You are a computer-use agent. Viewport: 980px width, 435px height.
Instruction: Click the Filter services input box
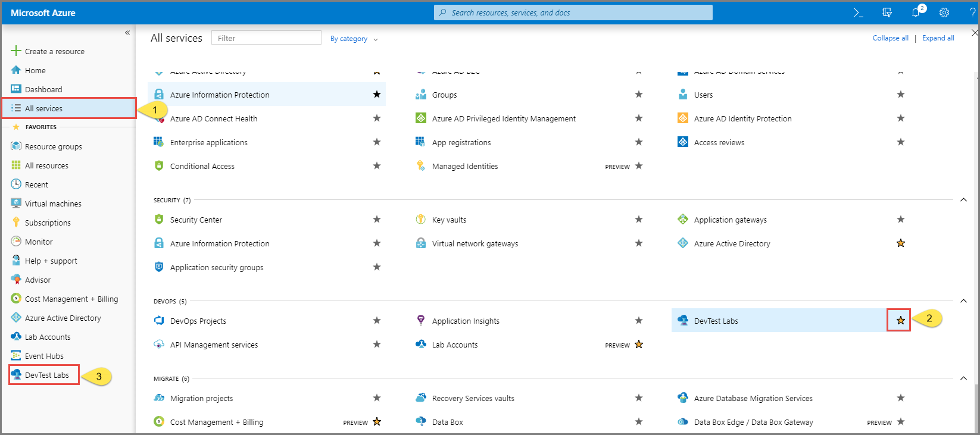[x=266, y=38]
